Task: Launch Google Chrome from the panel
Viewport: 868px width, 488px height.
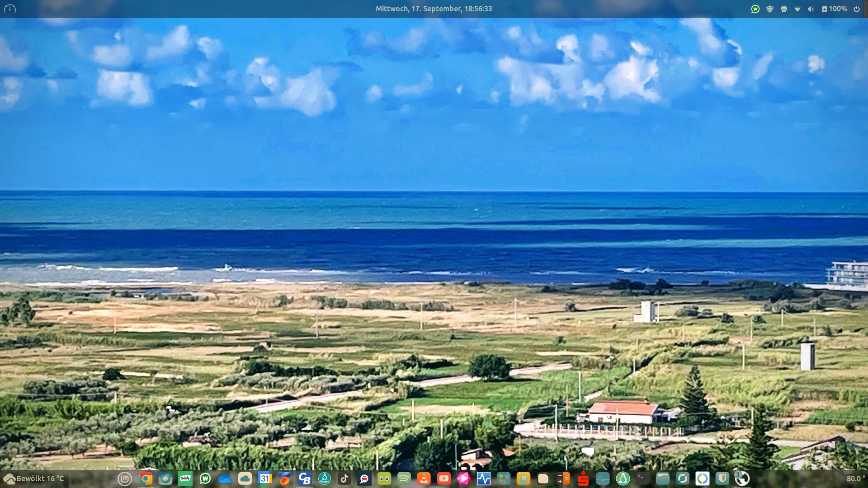Action: click(x=146, y=479)
